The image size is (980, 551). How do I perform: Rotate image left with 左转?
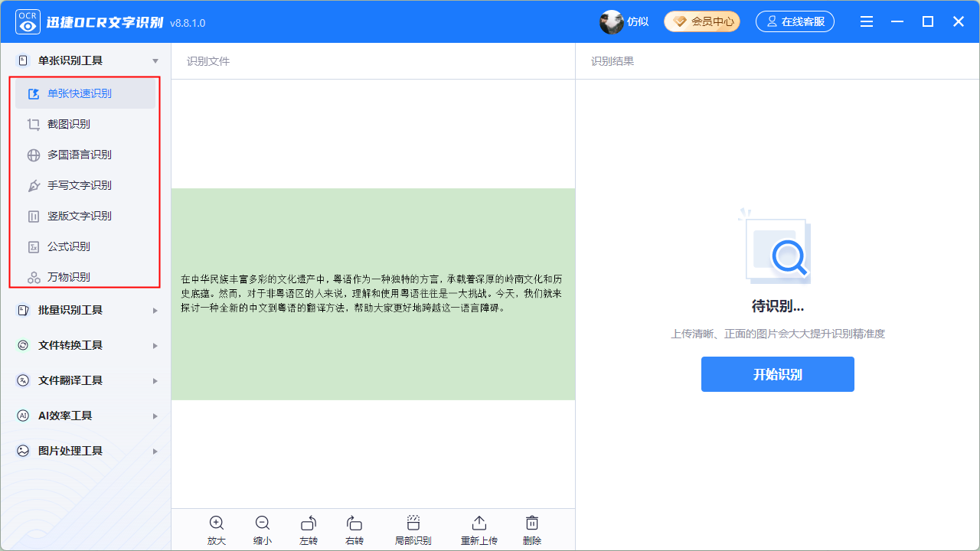pyautogui.click(x=309, y=530)
